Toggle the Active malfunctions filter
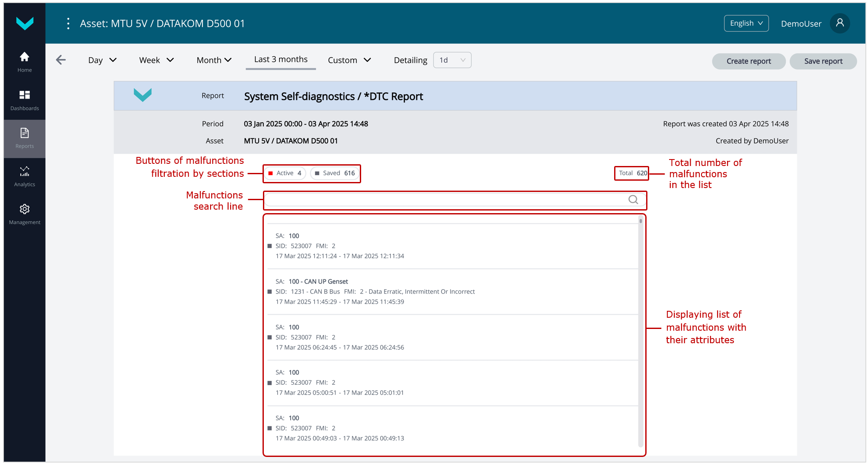The image size is (868, 466). [285, 173]
